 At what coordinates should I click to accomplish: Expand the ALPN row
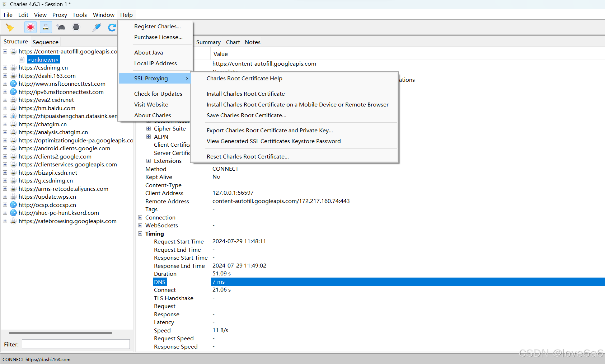tap(149, 137)
